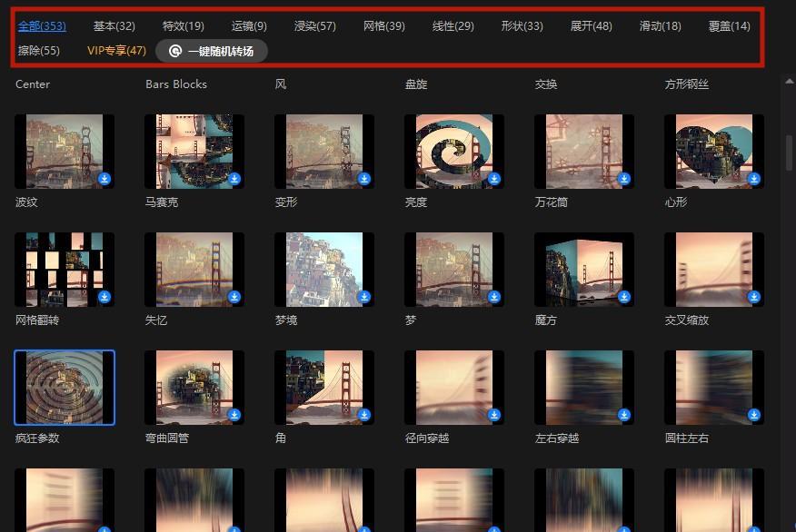
Task: Show the 网格(39) transitions
Action: [384, 25]
